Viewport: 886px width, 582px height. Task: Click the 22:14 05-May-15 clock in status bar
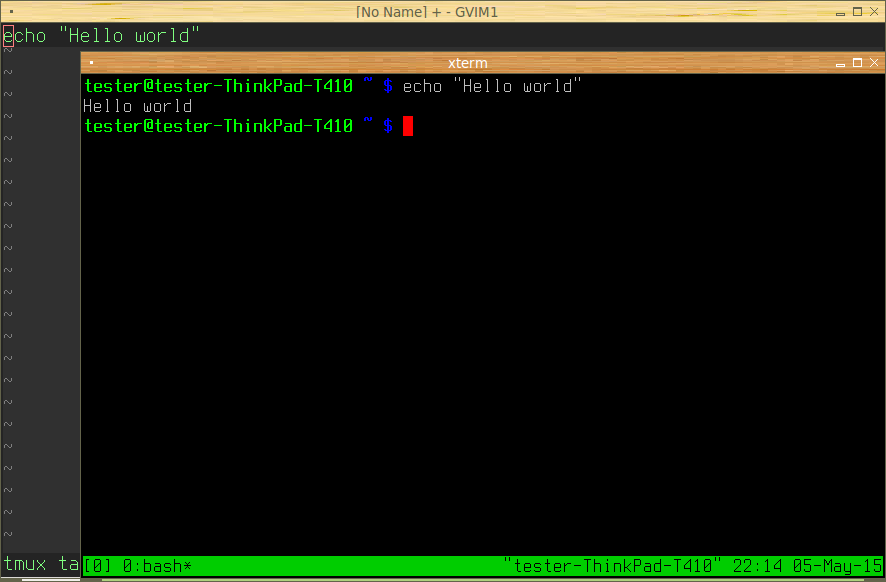(x=807, y=566)
